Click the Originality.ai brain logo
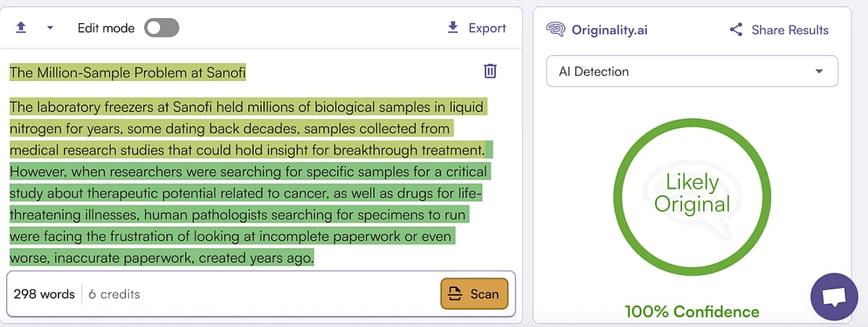The image size is (868, 327). point(556,30)
